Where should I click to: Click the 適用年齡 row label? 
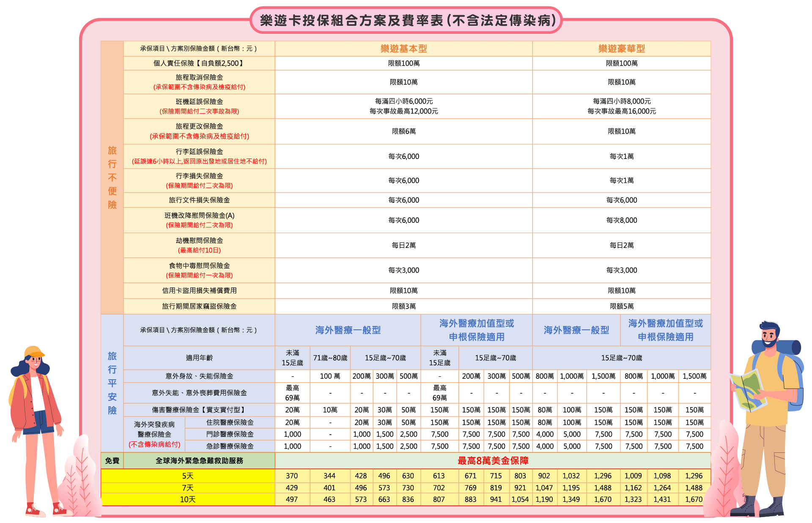(x=199, y=358)
